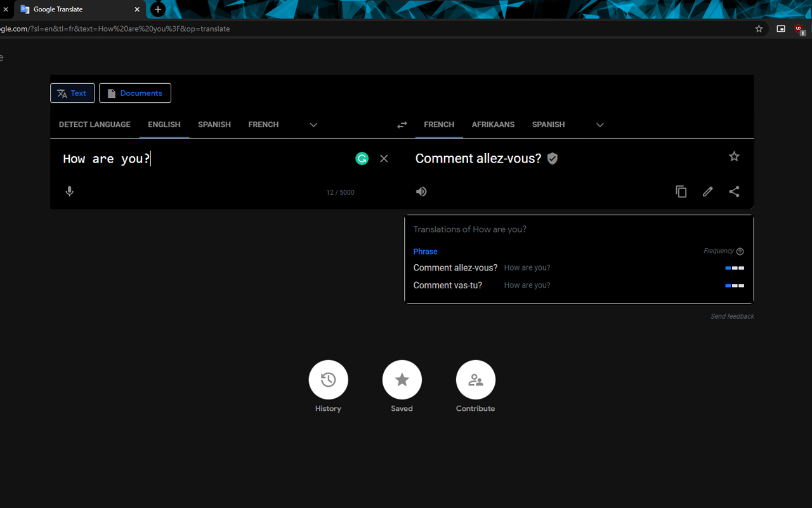This screenshot has width=812, height=508.
Task: Select the Text translation tab
Action: coord(72,93)
